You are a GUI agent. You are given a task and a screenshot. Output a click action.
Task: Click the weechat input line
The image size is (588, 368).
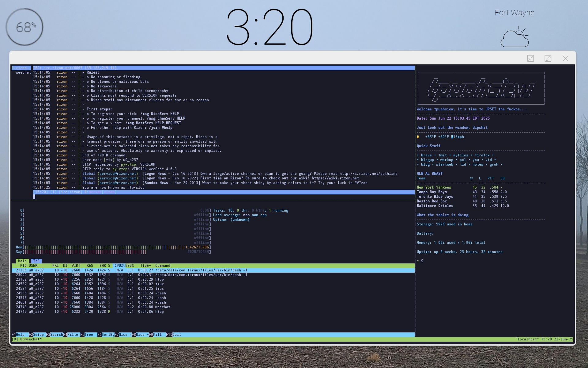224,197
